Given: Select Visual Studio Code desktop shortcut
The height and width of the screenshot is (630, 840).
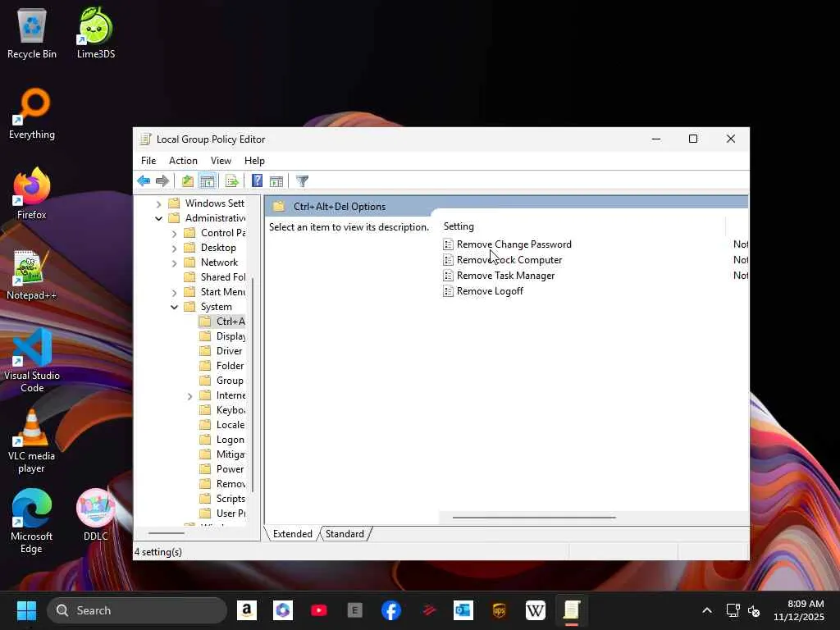Looking at the screenshot, I should [32, 361].
